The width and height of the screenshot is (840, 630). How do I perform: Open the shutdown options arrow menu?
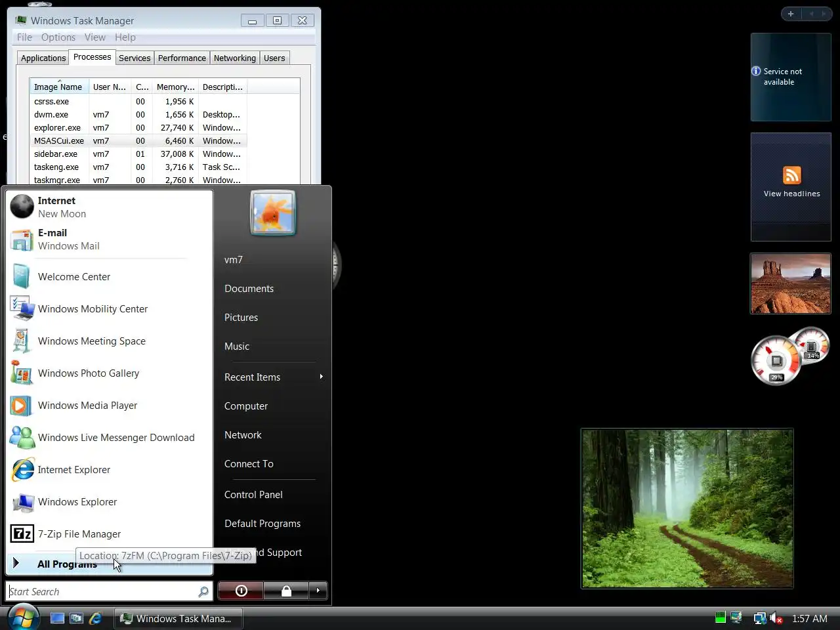coord(318,591)
